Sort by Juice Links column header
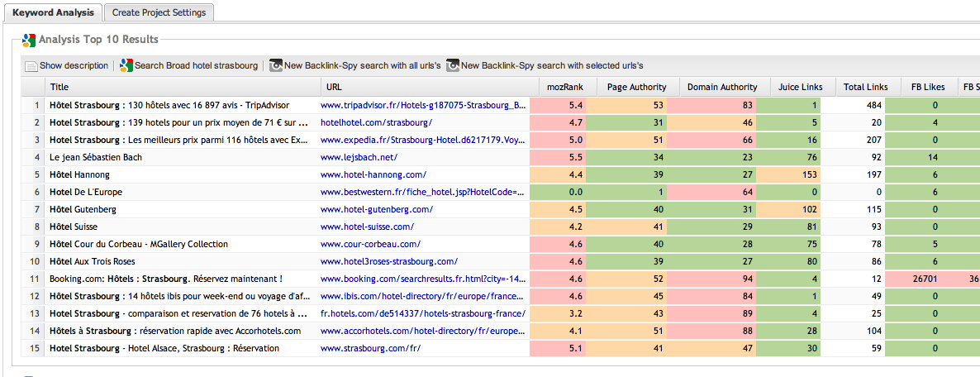Viewport: 980px width, 377px height. (802, 87)
